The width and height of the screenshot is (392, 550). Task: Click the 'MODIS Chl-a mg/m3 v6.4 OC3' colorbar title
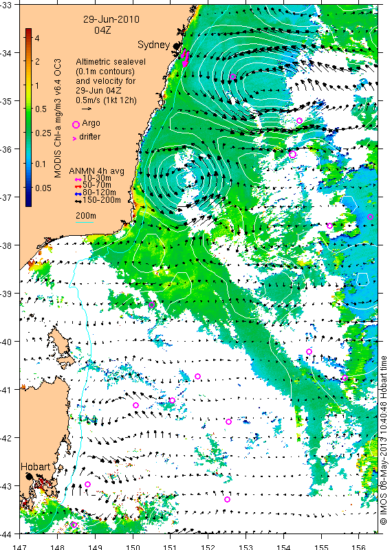click(58, 118)
